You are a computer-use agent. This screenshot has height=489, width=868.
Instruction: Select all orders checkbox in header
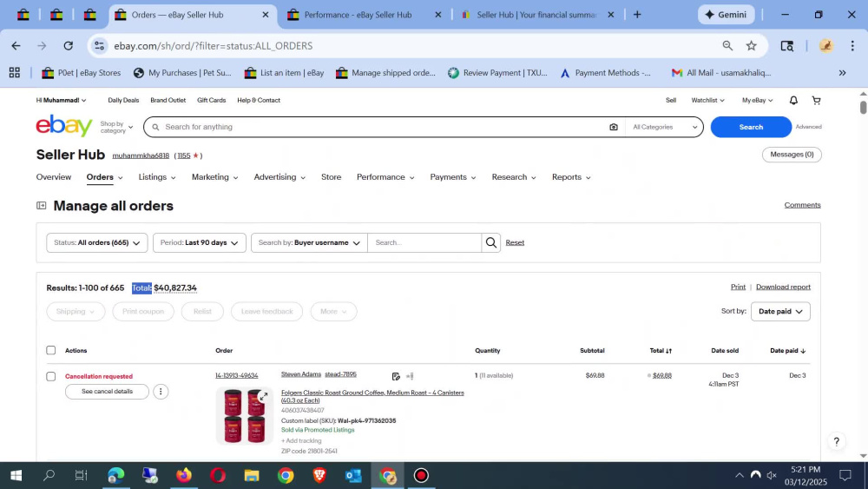point(51,350)
